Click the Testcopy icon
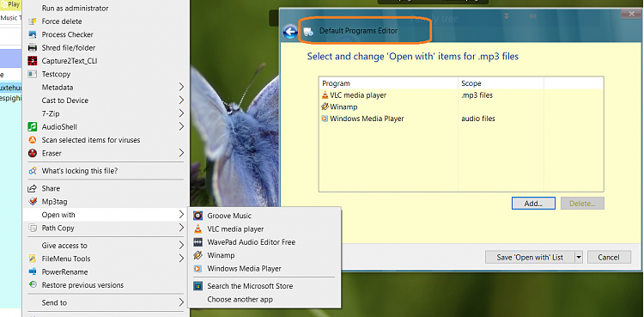The height and width of the screenshot is (317, 644). [x=32, y=74]
